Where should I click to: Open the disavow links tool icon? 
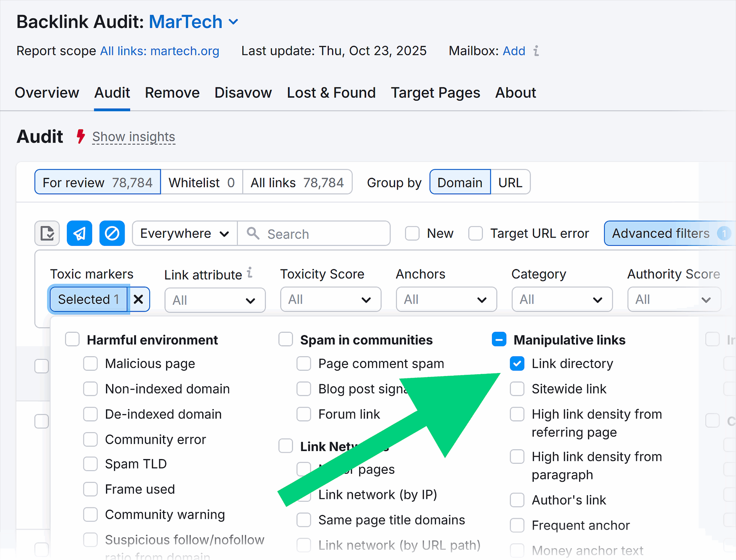coord(112,233)
